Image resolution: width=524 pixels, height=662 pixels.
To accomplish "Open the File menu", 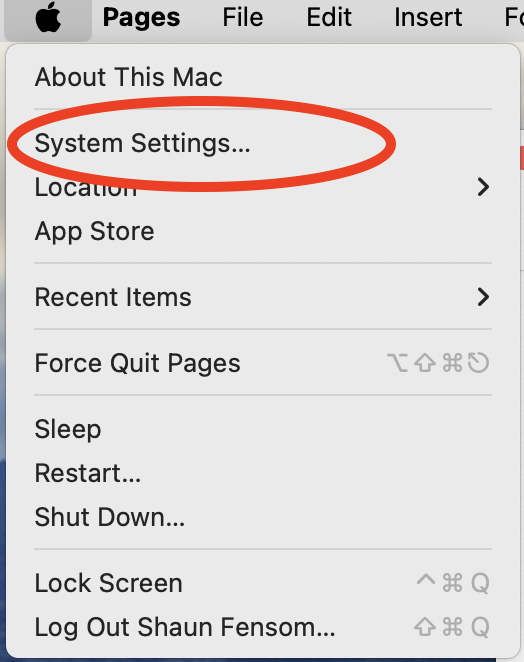I will (243, 18).
